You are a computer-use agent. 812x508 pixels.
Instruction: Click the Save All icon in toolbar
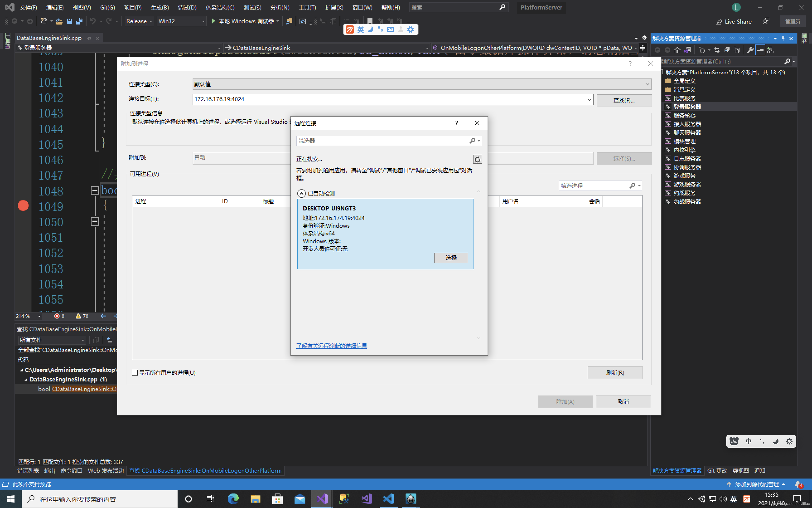point(79,21)
